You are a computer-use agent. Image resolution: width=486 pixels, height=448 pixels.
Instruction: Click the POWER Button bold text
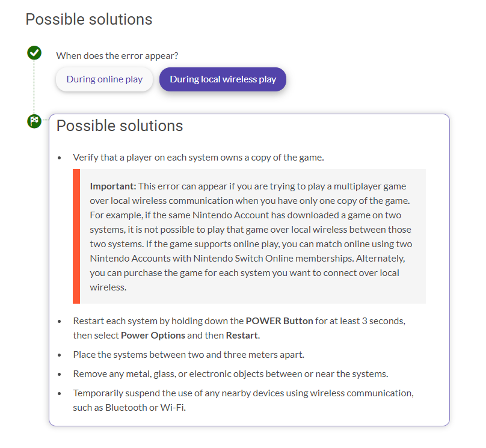[x=279, y=321]
